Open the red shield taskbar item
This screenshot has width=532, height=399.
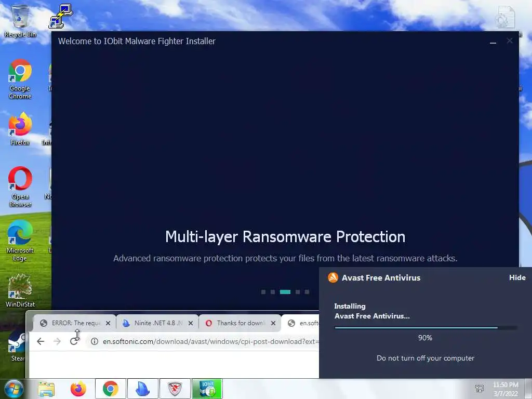coord(175,389)
